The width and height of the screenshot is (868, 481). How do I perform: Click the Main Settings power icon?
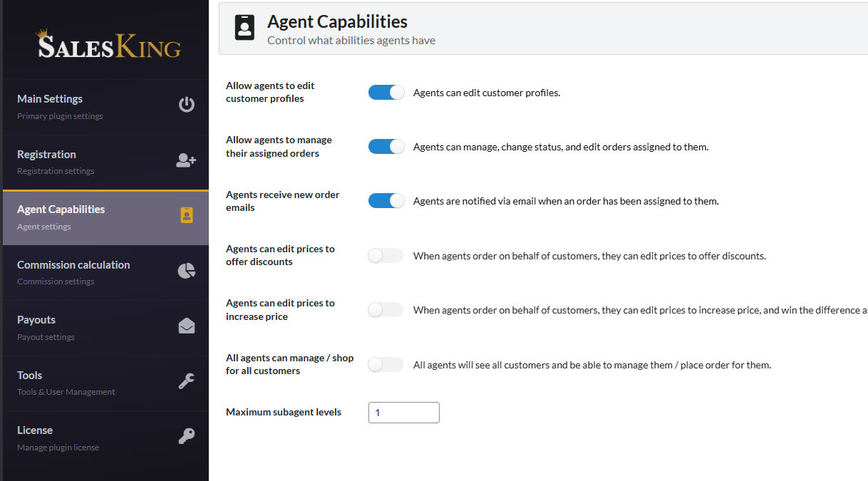tap(186, 105)
